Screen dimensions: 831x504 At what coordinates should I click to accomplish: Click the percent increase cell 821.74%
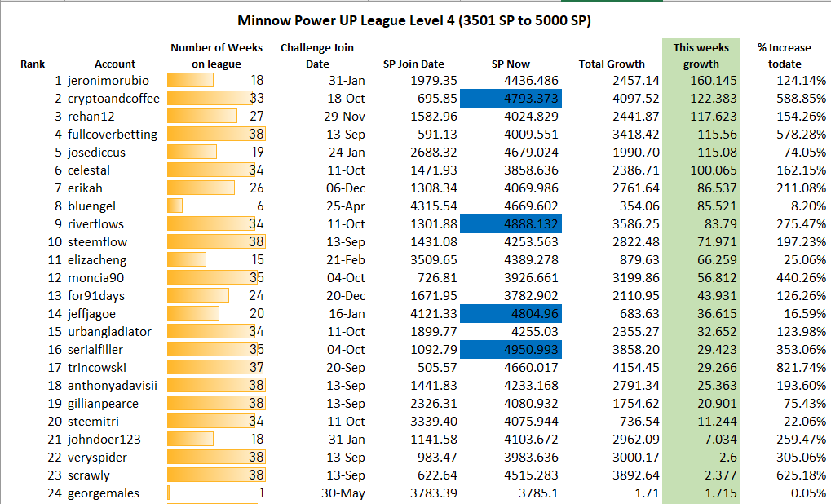point(802,368)
